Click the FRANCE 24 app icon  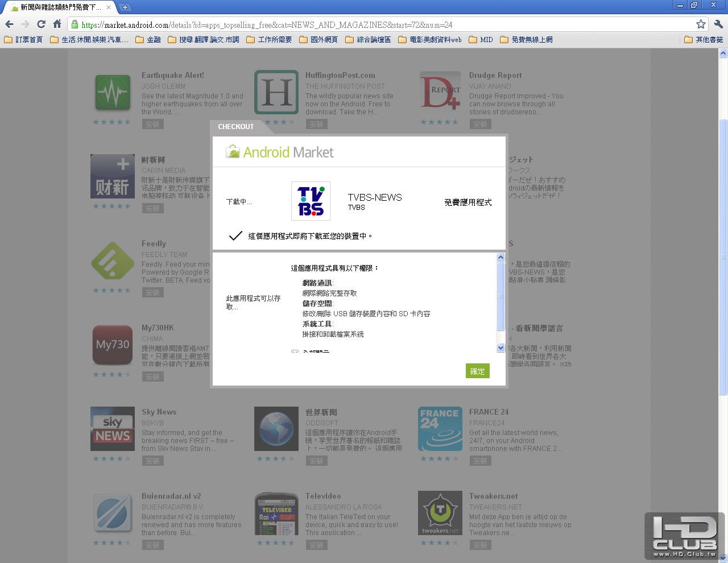pyautogui.click(x=440, y=429)
